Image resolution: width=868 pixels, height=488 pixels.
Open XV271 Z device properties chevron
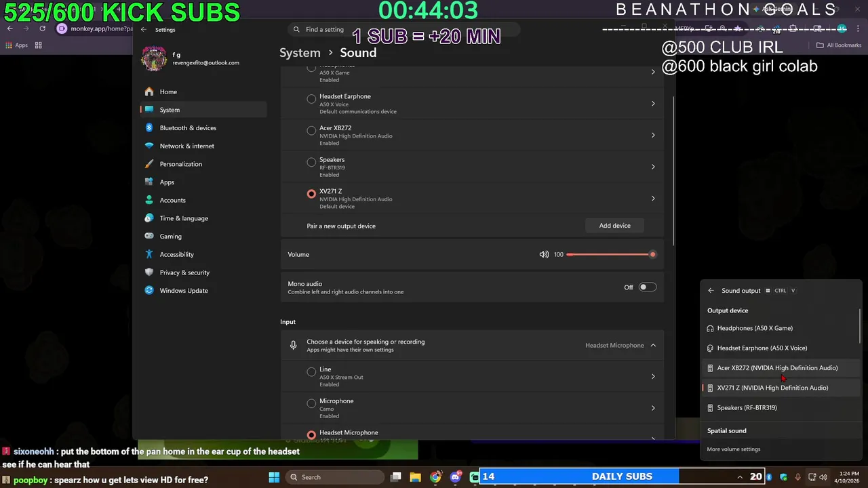(653, 199)
